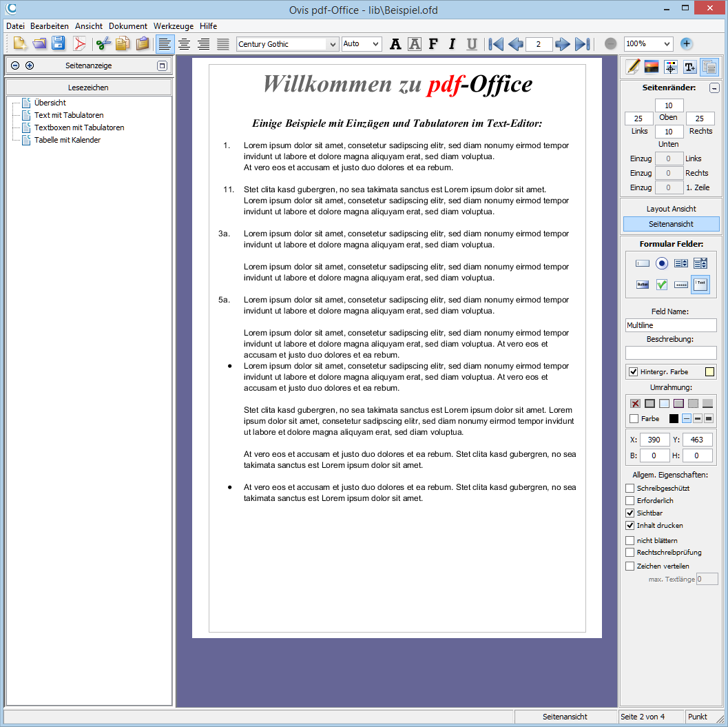Cut selection using scissors icon
This screenshot has height=727, width=728.
pos(103,43)
